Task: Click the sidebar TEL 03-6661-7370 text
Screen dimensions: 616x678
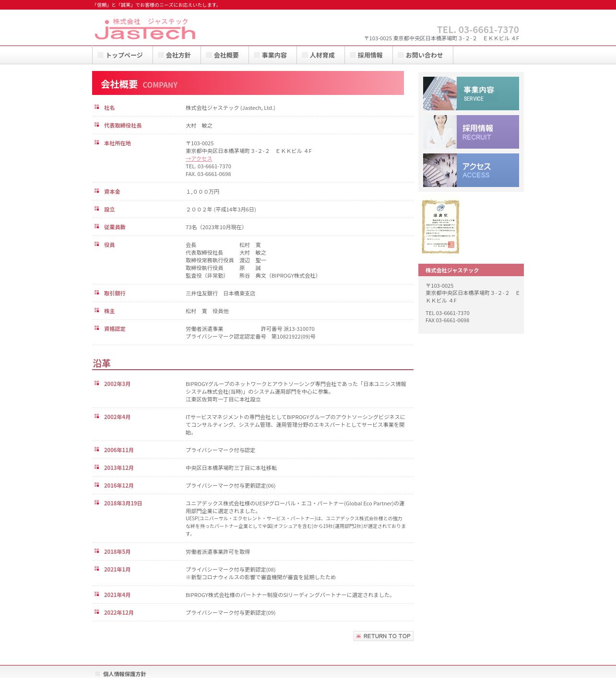Action: [x=447, y=313]
